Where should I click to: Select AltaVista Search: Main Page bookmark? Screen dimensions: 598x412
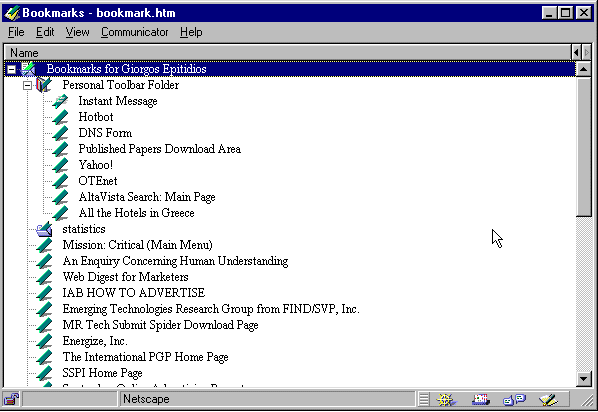(147, 197)
